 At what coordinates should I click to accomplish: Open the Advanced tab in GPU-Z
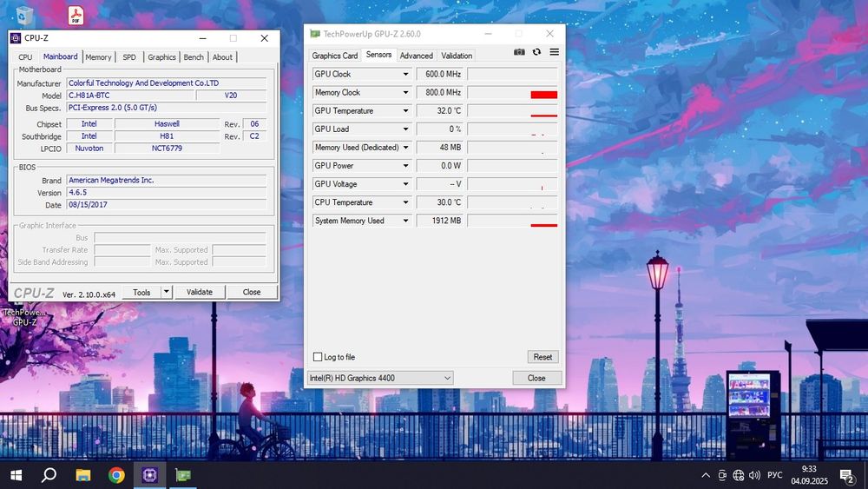(x=417, y=56)
